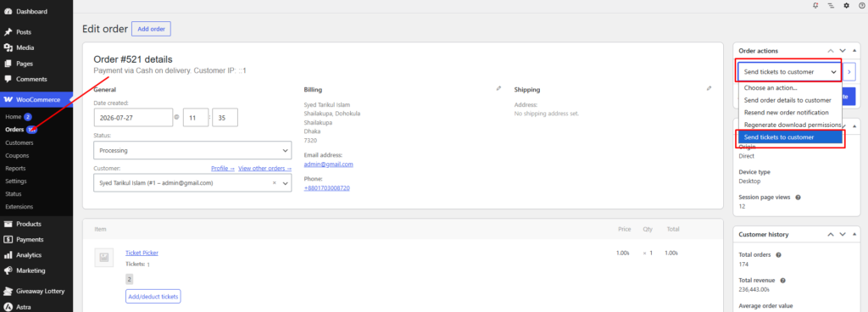Click the 'Order #521 details' heading
The width and height of the screenshot is (868, 312).
(x=133, y=59)
